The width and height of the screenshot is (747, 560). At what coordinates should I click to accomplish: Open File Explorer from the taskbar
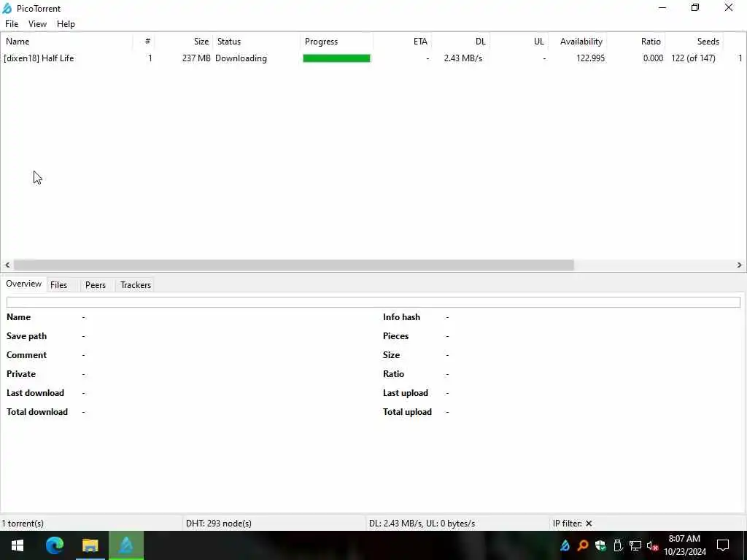pyautogui.click(x=90, y=545)
